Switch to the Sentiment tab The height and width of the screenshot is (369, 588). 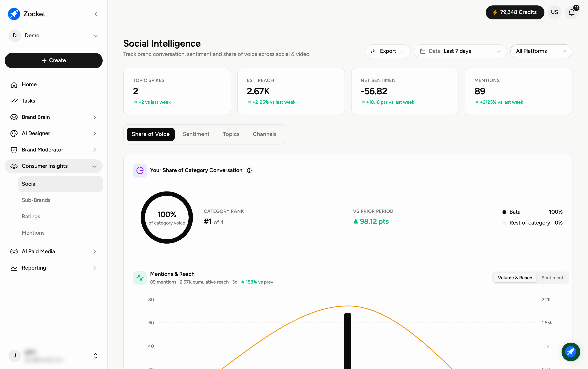point(196,134)
